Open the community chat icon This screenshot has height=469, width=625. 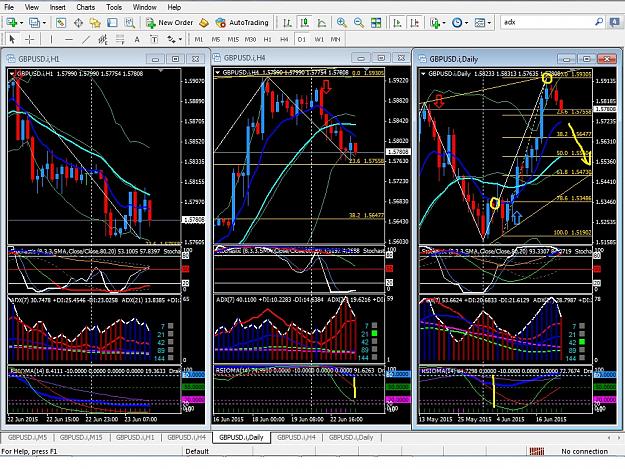[x=614, y=22]
